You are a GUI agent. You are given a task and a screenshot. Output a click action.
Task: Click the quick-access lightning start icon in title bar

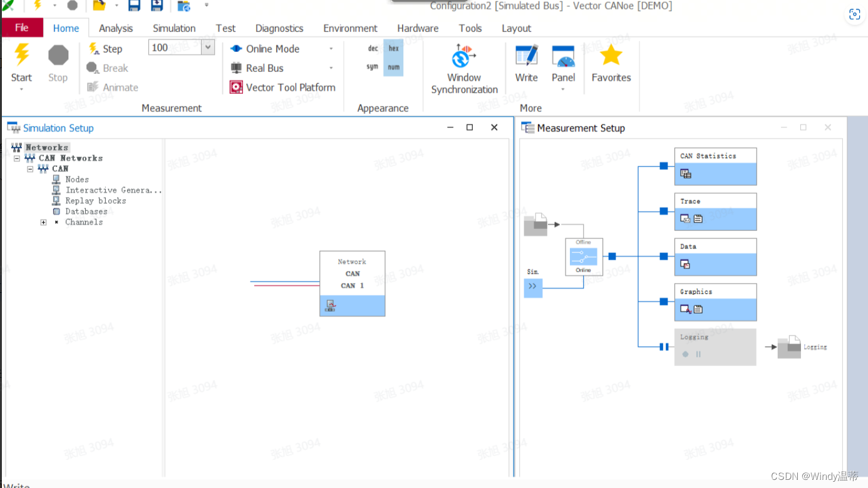point(37,6)
